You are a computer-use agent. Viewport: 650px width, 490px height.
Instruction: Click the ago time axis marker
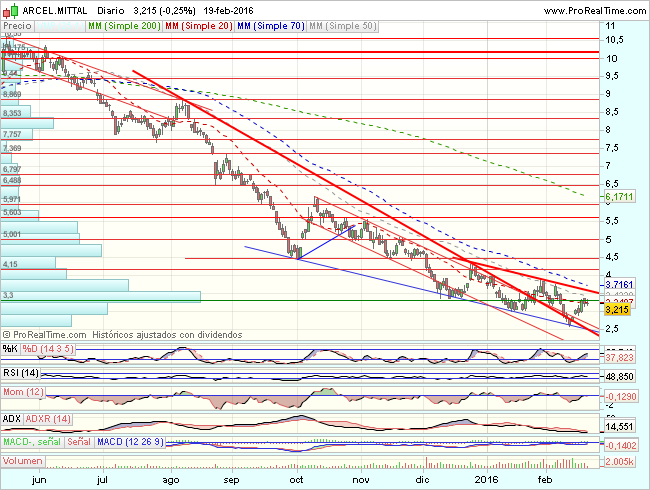[171, 480]
